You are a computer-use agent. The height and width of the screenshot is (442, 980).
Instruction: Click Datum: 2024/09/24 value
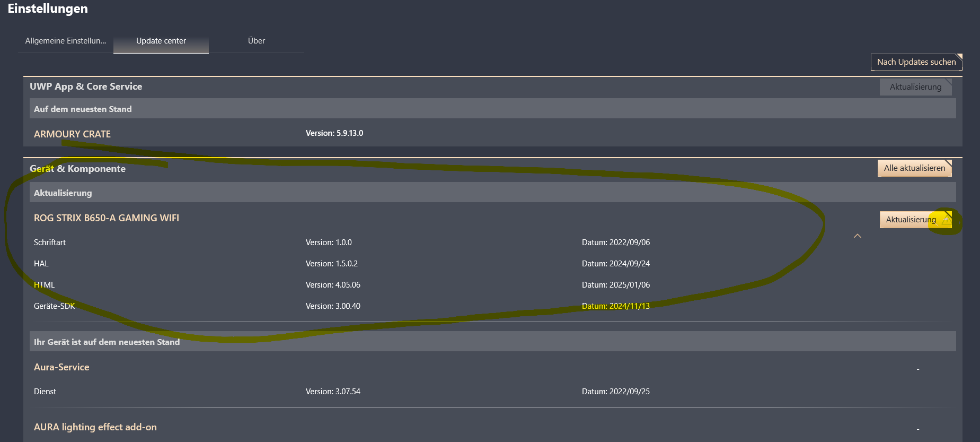(616, 264)
